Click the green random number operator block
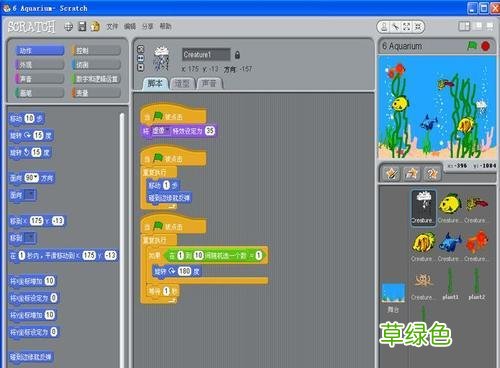Screen dimensions: 500x368 click(215, 256)
